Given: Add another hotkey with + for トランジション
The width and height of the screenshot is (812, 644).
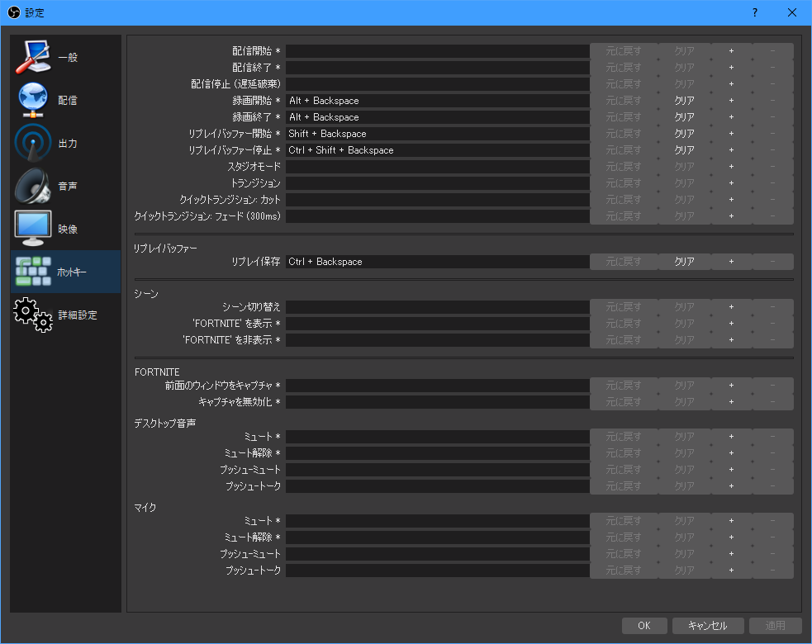Looking at the screenshot, I should 731,183.
